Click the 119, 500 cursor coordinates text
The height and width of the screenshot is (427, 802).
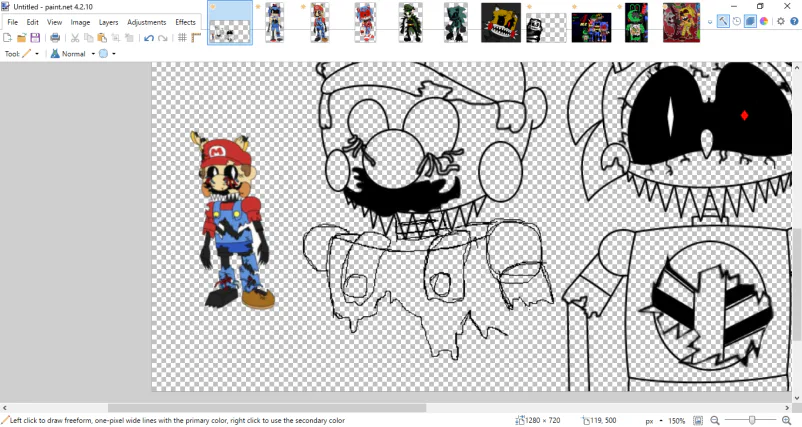click(605, 421)
